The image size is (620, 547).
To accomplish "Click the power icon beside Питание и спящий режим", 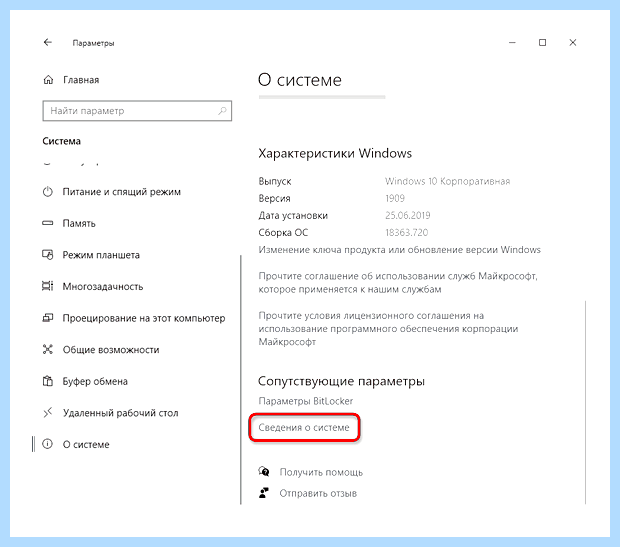I will [47, 192].
